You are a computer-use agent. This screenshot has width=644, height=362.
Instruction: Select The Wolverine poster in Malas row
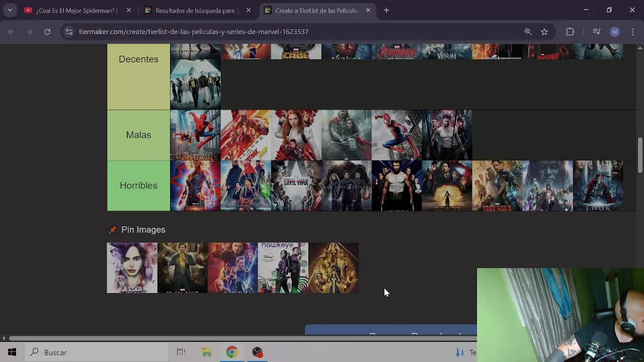point(447,135)
